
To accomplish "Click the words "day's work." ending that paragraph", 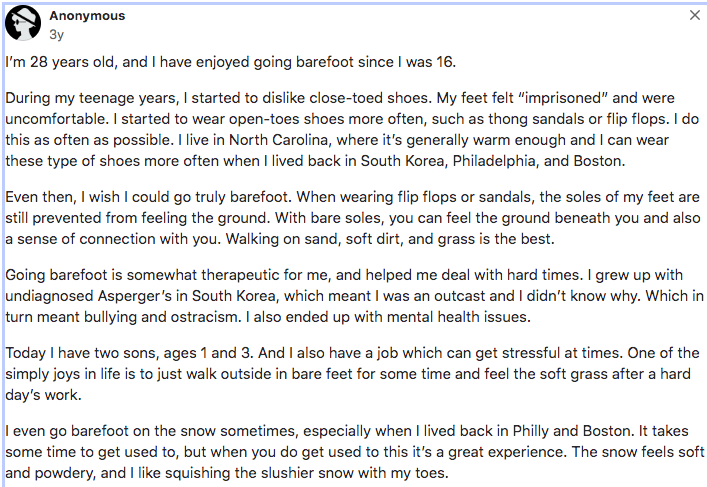I will coord(43,395).
